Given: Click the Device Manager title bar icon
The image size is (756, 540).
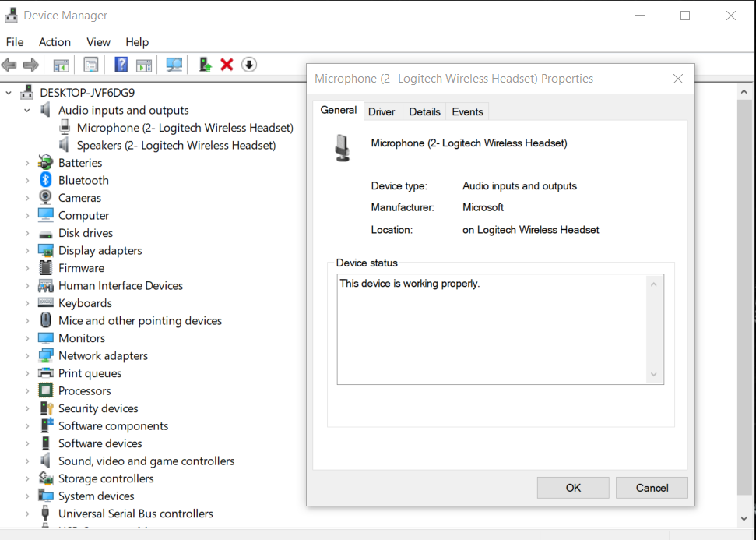Looking at the screenshot, I should pyautogui.click(x=11, y=16).
